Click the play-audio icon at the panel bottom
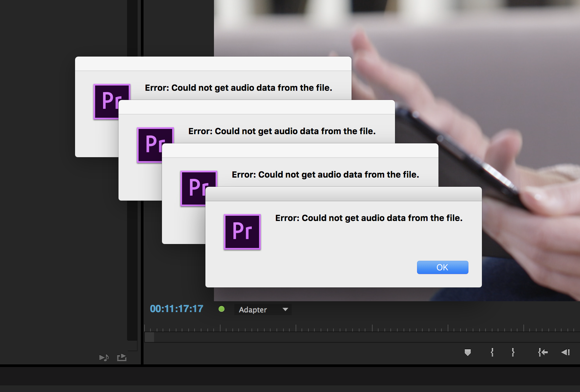The width and height of the screenshot is (580, 392). click(x=104, y=357)
